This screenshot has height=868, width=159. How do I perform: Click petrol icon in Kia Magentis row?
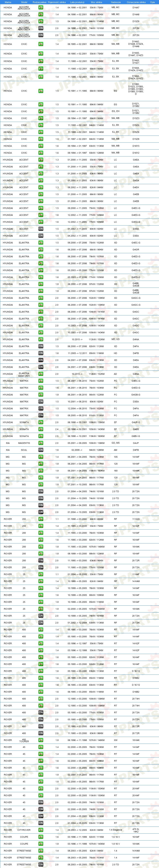pyautogui.click(x=41, y=443)
